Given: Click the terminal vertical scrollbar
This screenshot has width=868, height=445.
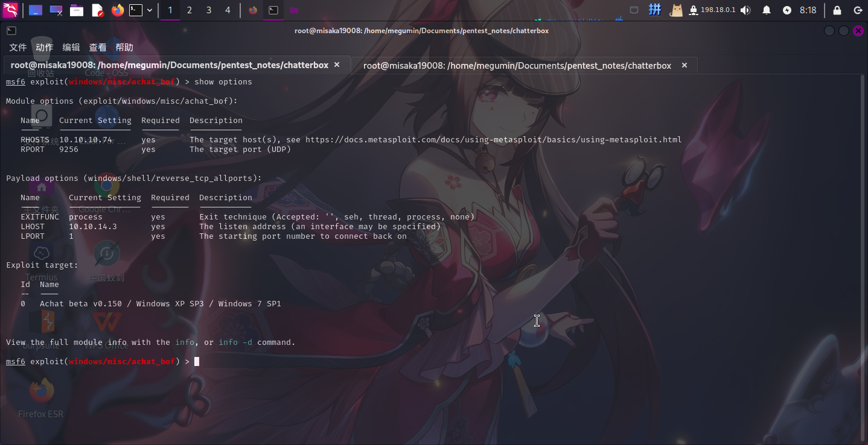Looking at the screenshot, I should [864, 258].
